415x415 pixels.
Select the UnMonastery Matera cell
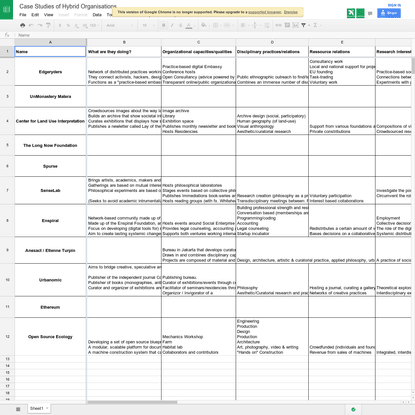point(50,96)
